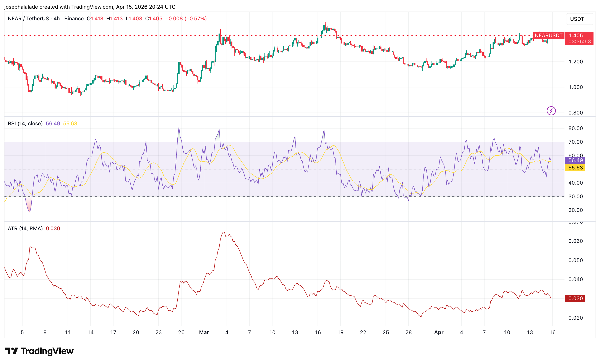Select the RSI (14, close) indicator title
This screenshot has height=364, width=600.
(25, 124)
